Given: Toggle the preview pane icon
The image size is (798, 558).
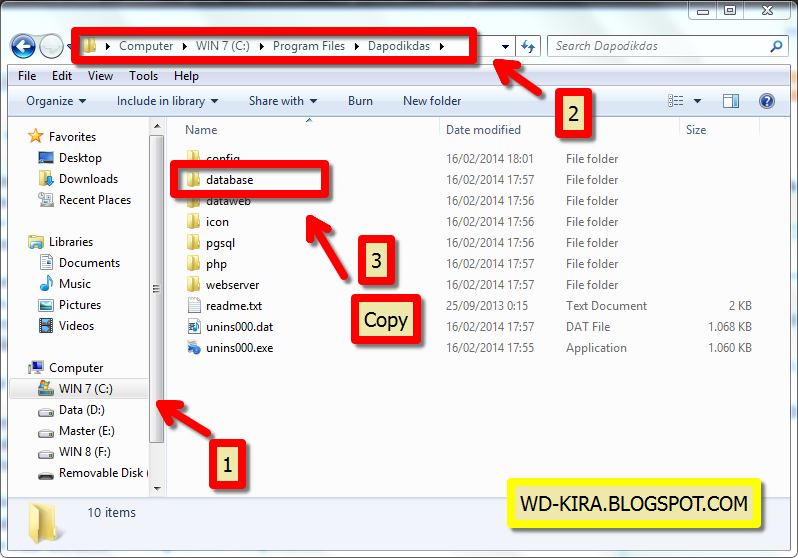Looking at the screenshot, I should click(x=731, y=101).
